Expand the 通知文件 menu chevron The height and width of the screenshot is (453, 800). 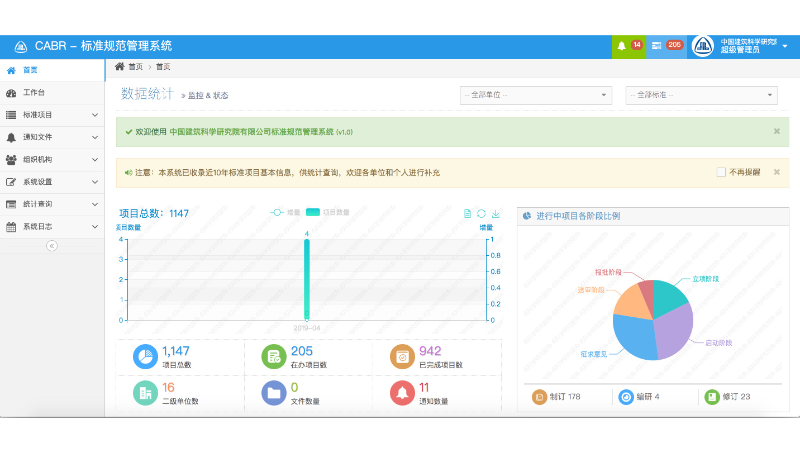point(95,137)
